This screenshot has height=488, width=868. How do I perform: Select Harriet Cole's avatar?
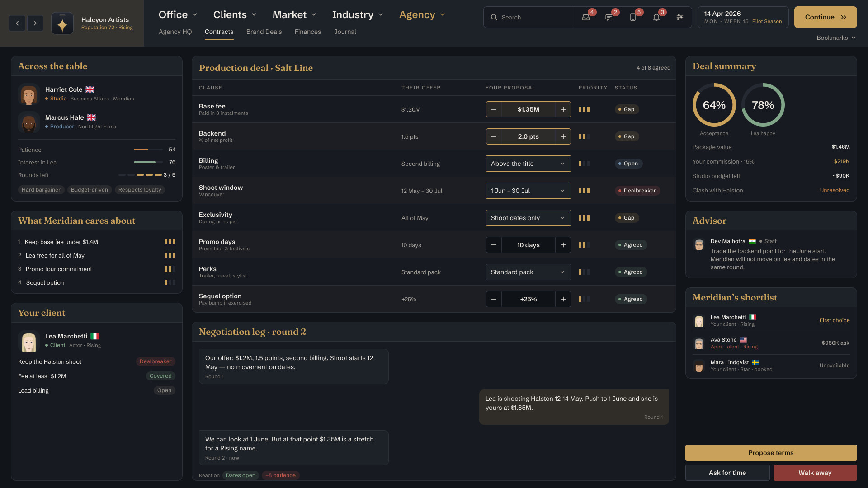point(29,94)
